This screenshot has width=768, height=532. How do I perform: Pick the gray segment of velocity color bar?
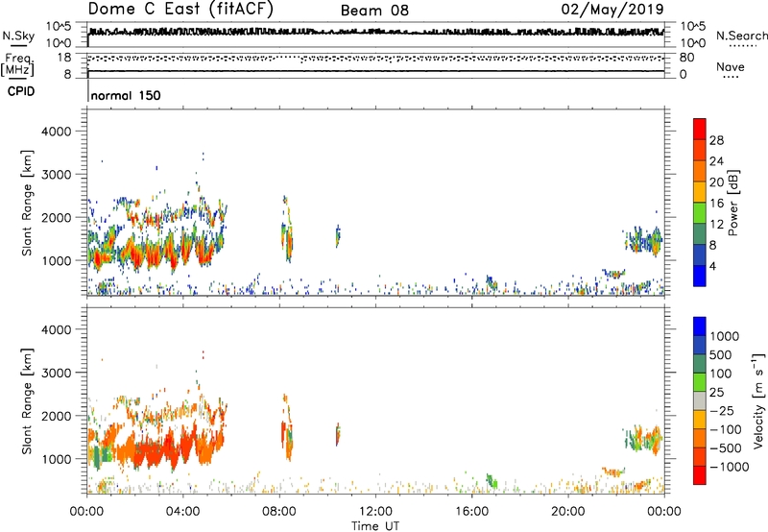(x=700, y=400)
